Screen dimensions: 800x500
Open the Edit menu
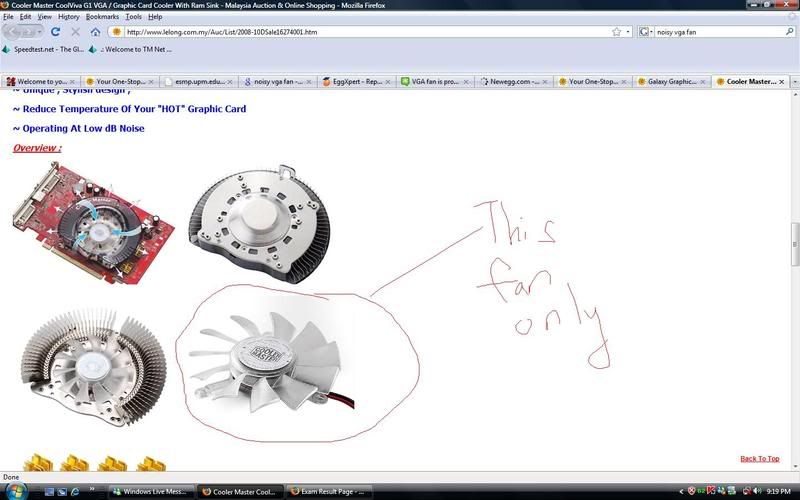(26, 17)
